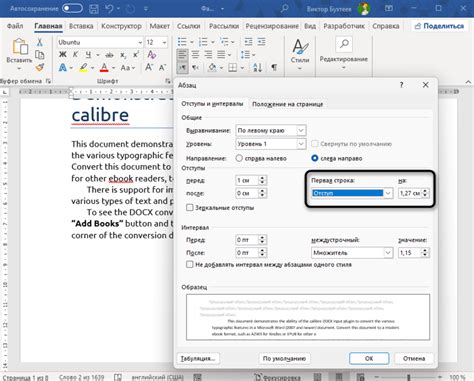Click the перед indent field with 1 см
474x381 pixels.
(247, 180)
